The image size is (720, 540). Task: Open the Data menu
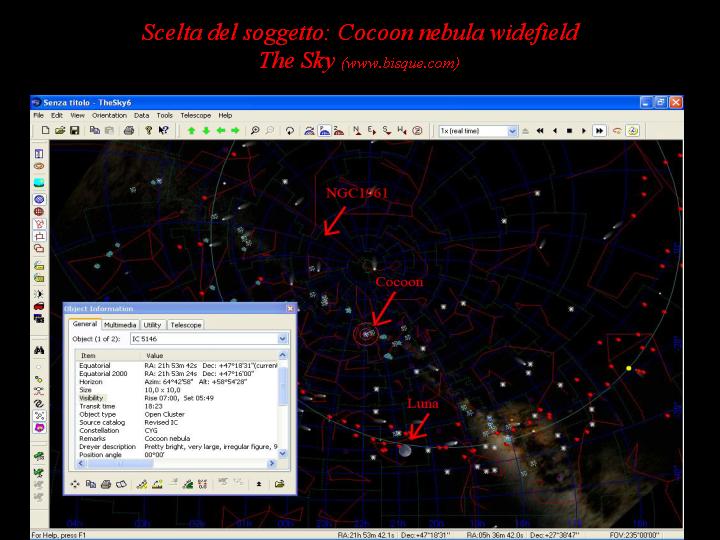tap(141, 115)
